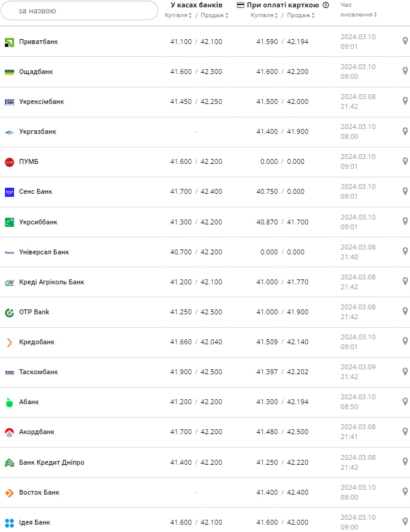This screenshot has height=532, width=410.
Task: Sort by update time column
Action: [x=357, y=10]
